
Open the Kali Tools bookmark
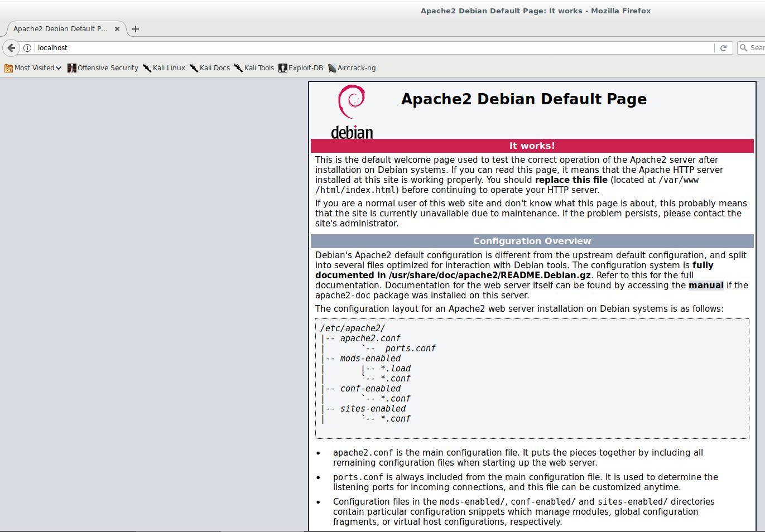[x=254, y=68]
